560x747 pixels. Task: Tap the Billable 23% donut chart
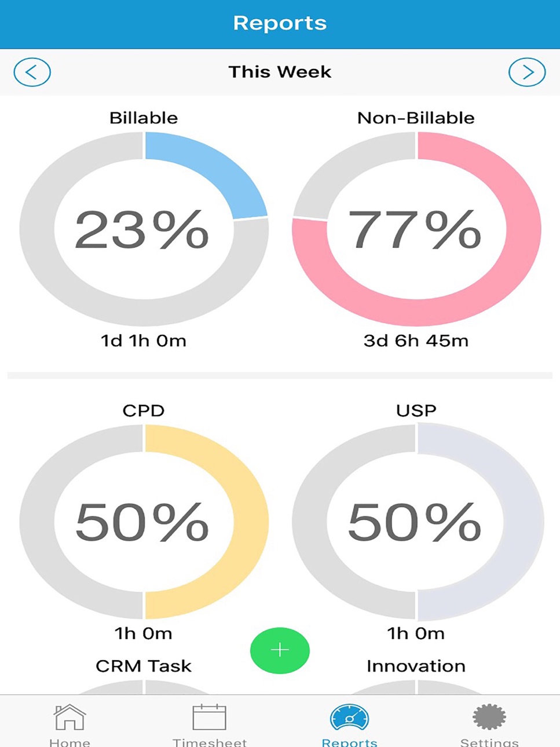(x=144, y=229)
